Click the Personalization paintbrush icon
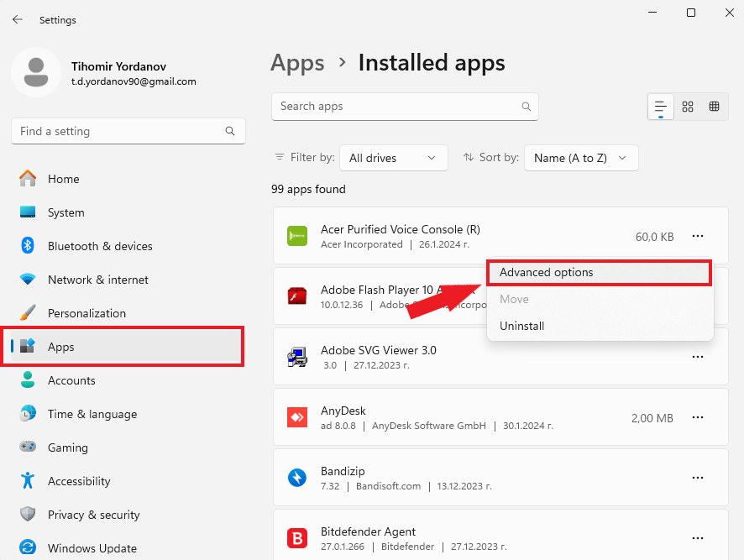 coord(28,313)
